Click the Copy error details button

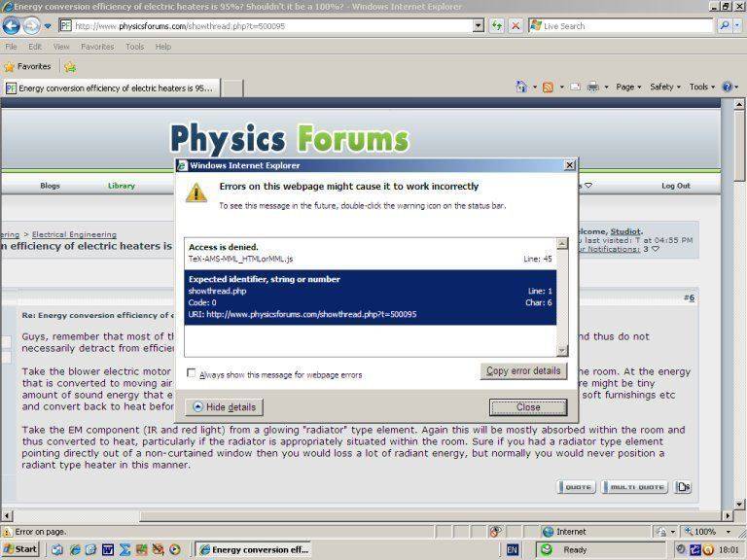click(523, 371)
